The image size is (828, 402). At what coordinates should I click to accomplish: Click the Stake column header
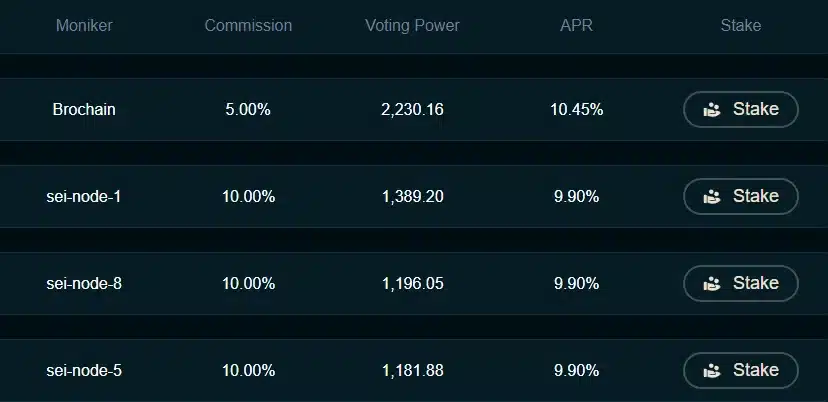(740, 26)
